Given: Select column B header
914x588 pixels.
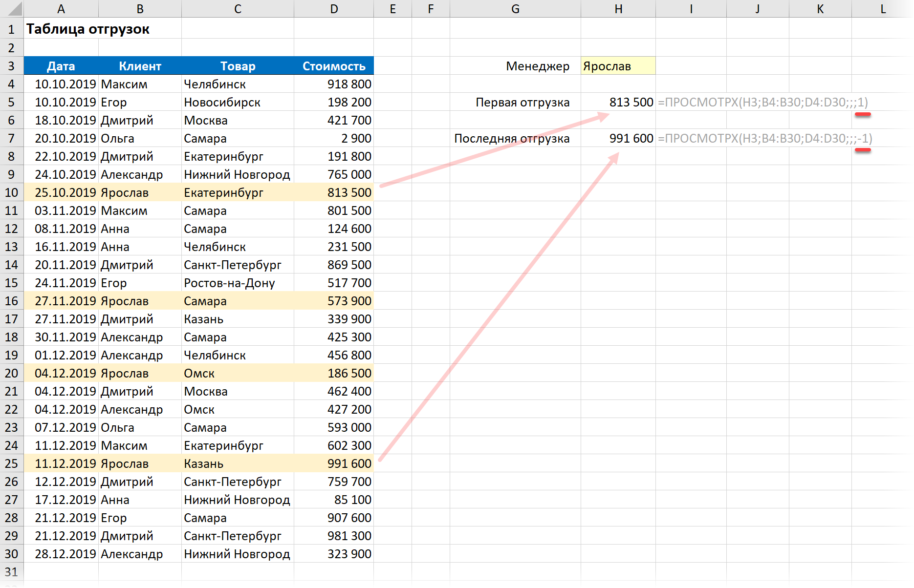Looking at the screenshot, I should click(x=140, y=9).
